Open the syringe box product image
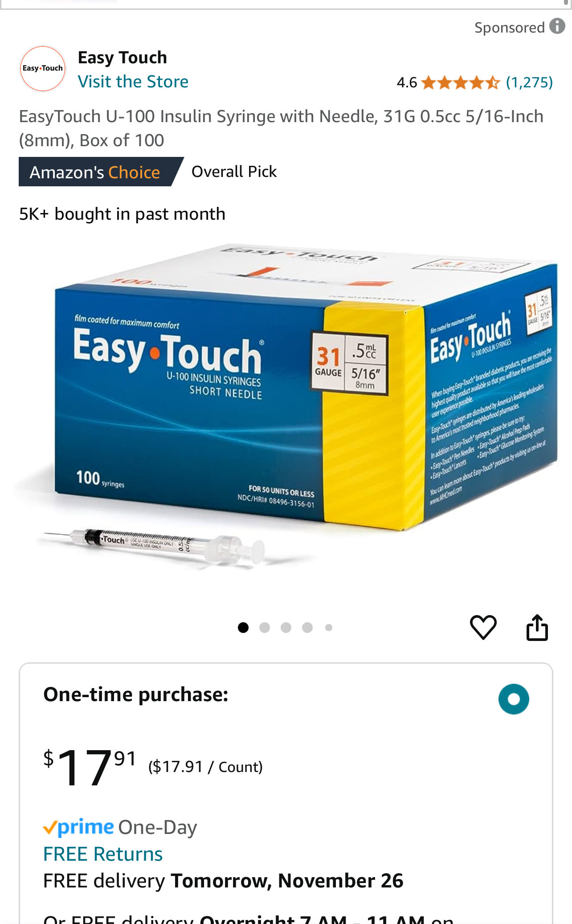Viewport: 572px width, 924px height. pyautogui.click(x=286, y=407)
